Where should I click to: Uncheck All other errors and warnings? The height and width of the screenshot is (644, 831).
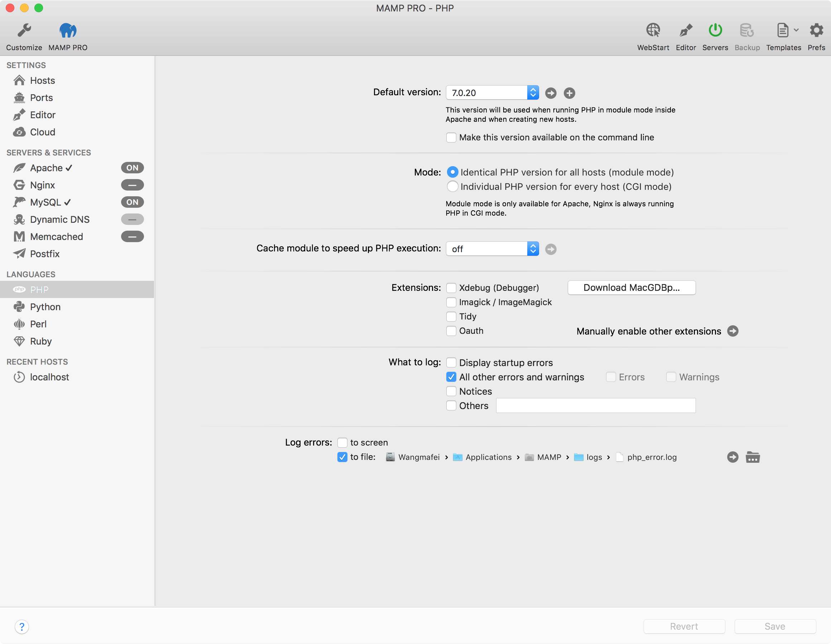tap(451, 377)
